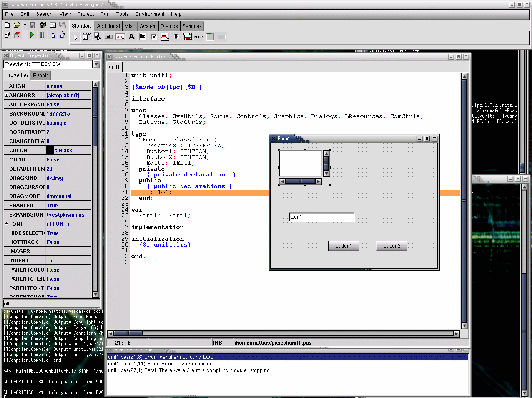The width and height of the screenshot is (532, 398).
Task: Click the clBlack color swatch
Action: pos(50,150)
